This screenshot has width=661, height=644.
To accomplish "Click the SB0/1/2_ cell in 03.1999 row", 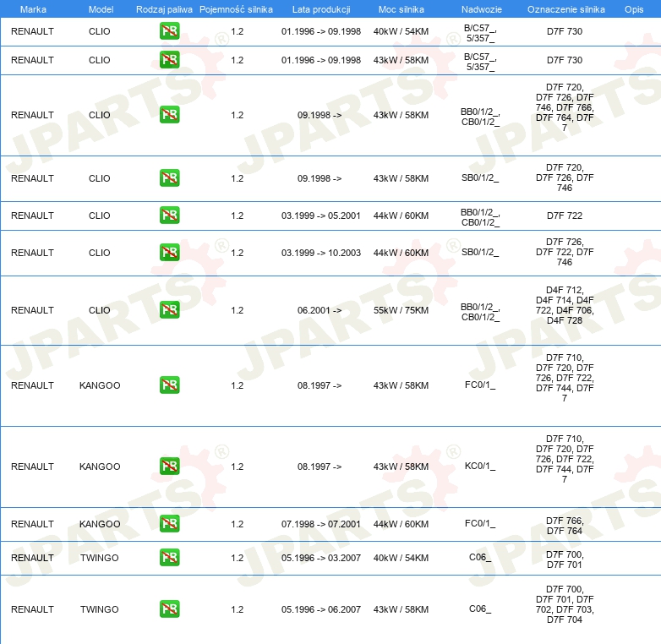I will pos(480,252).
